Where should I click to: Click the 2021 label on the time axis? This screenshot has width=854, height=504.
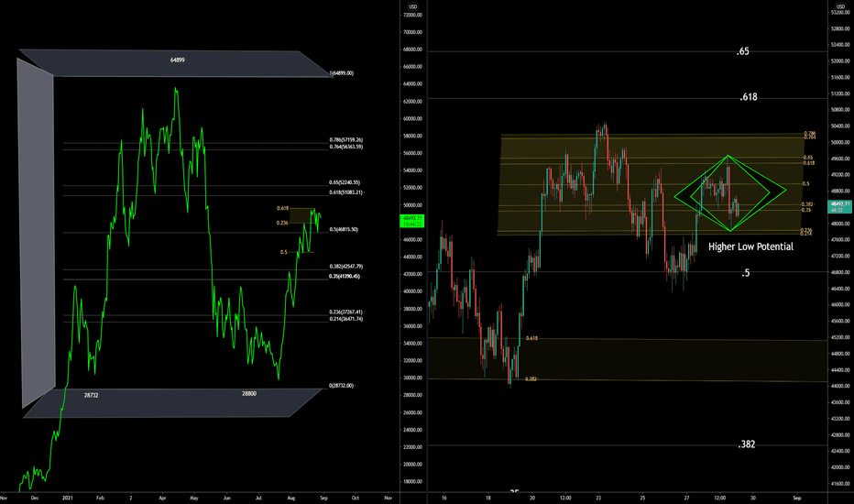pyautogui.click(x=68, y=498)
